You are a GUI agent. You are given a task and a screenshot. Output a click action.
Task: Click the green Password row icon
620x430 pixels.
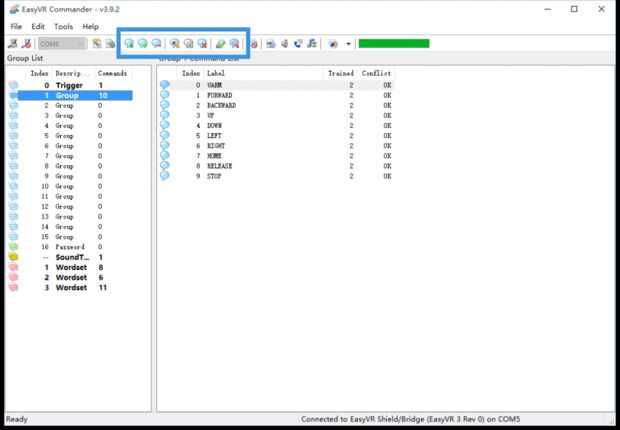(x=13, y=247)
